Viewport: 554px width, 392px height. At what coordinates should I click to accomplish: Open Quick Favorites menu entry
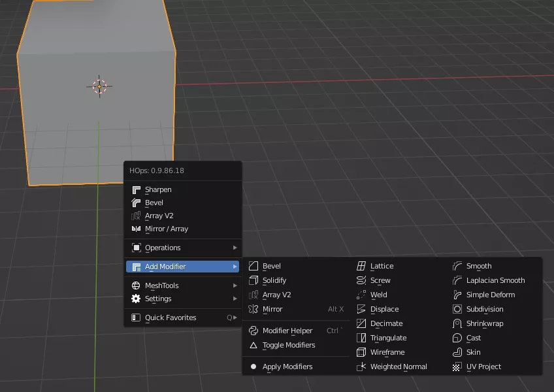pyautogui.click(x=170, y=318)
